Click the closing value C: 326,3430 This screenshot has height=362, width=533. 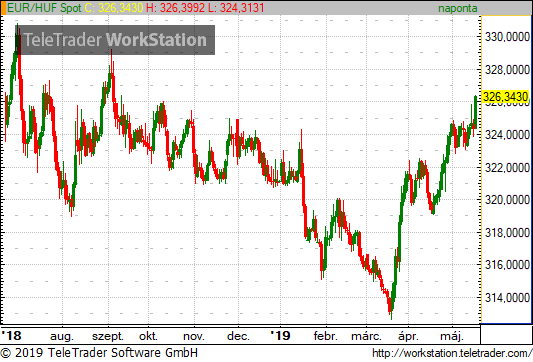(114, 8)
